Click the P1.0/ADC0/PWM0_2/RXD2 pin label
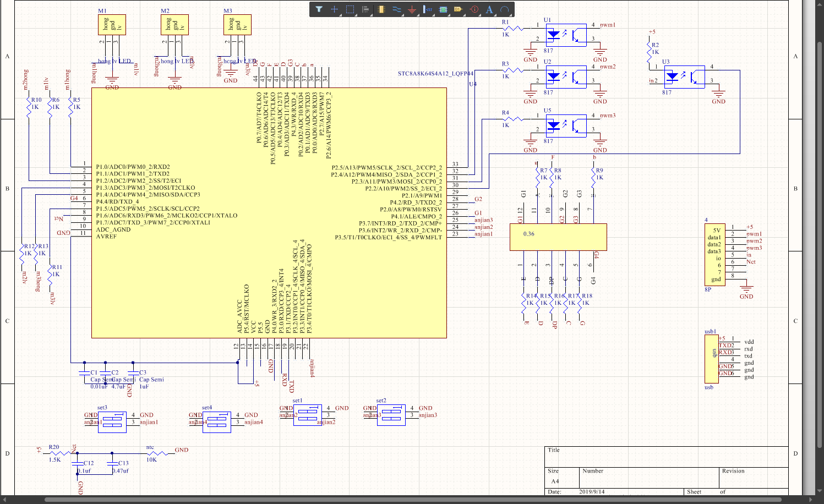Image resolution: width=824 pixels, height=504 pixels. (133, 167)
